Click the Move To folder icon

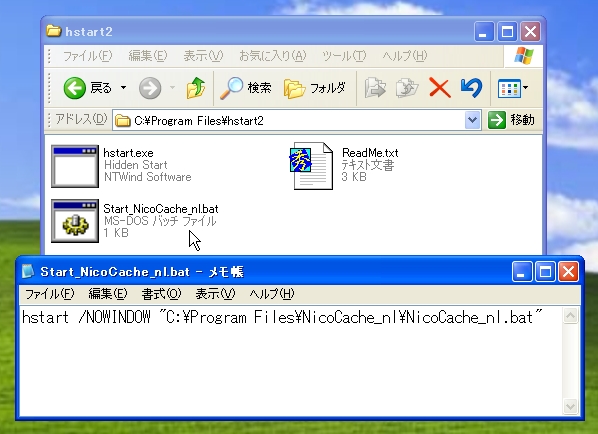(375, 88)
